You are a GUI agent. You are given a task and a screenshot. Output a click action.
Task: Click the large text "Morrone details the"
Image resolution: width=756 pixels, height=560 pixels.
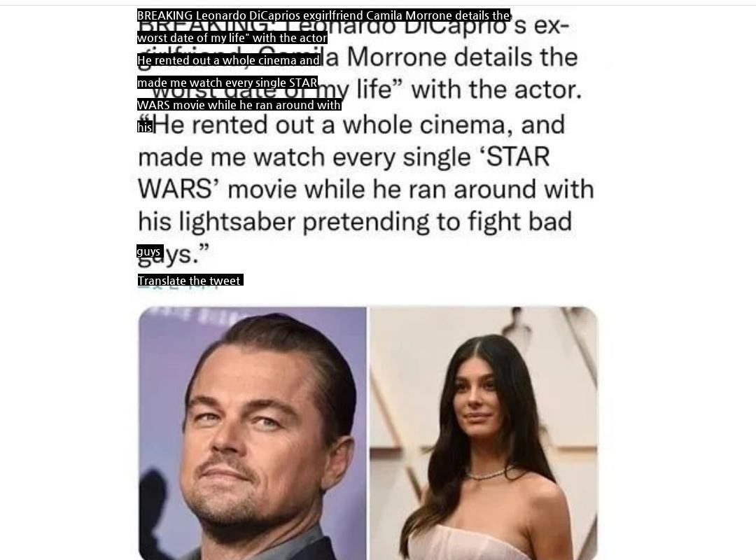pos(462,57)
